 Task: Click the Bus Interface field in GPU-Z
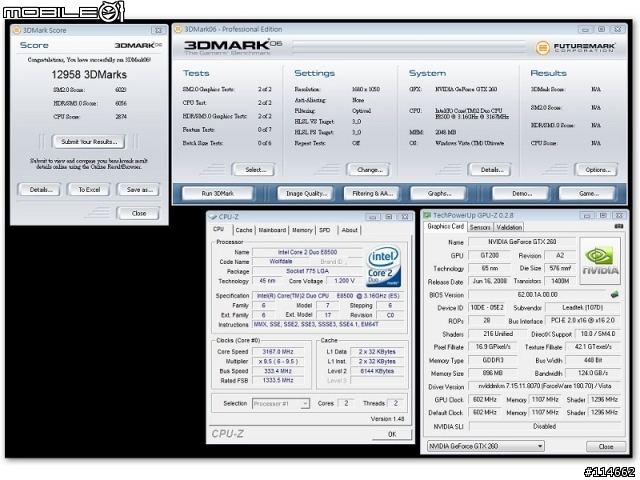(583, 320)
